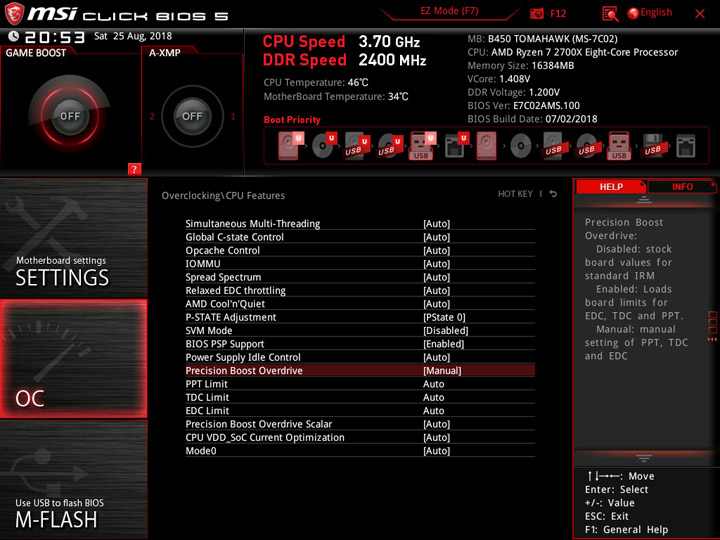Image resolution: width=720 pixels, height=540 pixels.
Task: Open Global C-state Control value dropdown
Action: tap(436, 237)
